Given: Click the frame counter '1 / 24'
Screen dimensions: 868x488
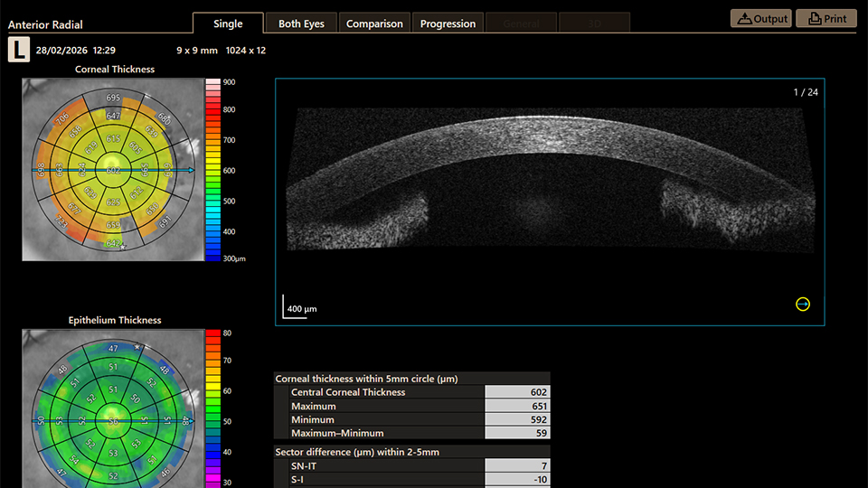Looking at the screenshot, I should [806, 92].
